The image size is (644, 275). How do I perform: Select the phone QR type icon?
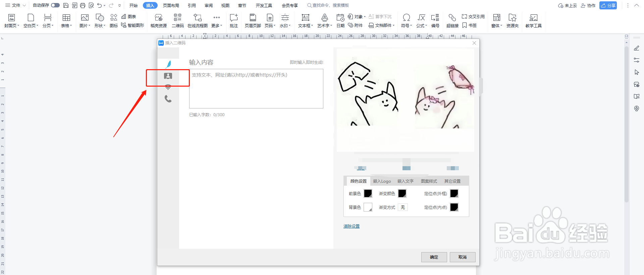pyautogui.click(x=168, y=99)
